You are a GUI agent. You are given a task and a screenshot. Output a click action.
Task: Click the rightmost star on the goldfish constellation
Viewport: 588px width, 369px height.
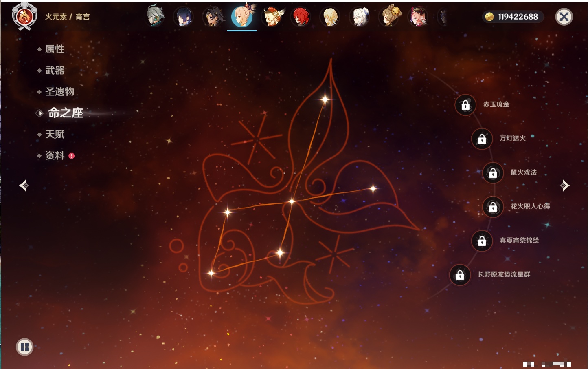pyautogui.click(x=373, y=188)
